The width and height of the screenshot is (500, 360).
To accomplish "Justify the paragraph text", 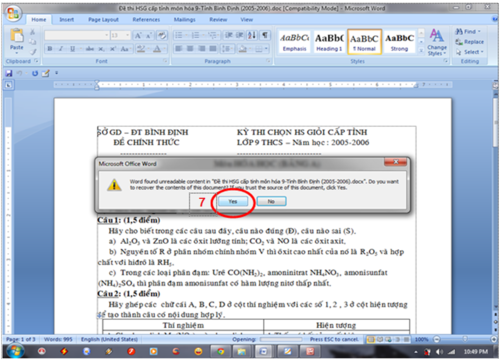I will (x=213, y=49).
